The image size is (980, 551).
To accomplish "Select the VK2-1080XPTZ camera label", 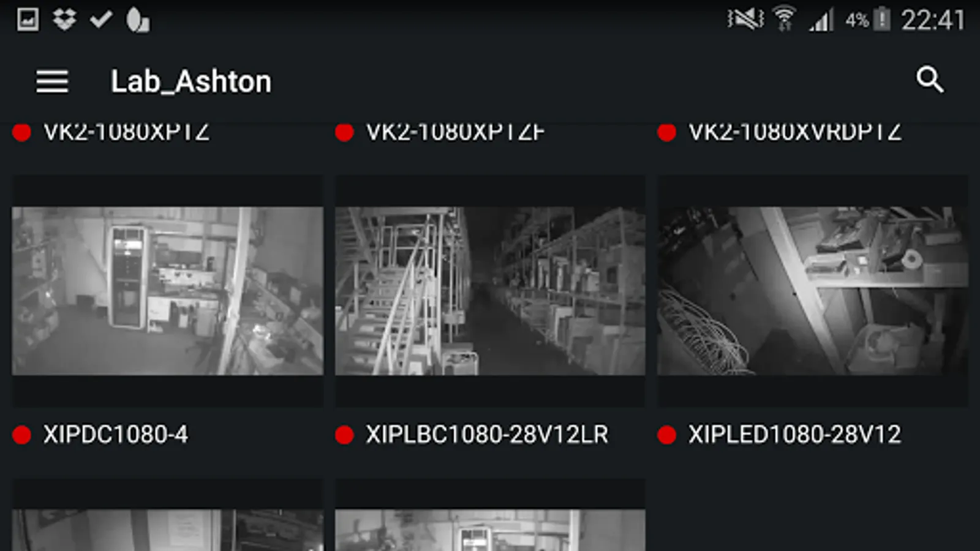I will tap(126, 132).
